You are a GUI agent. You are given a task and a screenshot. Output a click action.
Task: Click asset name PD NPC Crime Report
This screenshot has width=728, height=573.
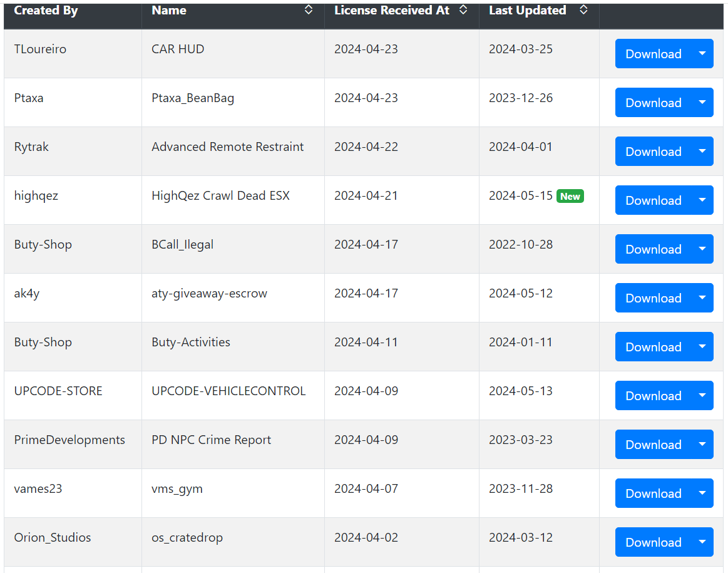pos(211,440)
